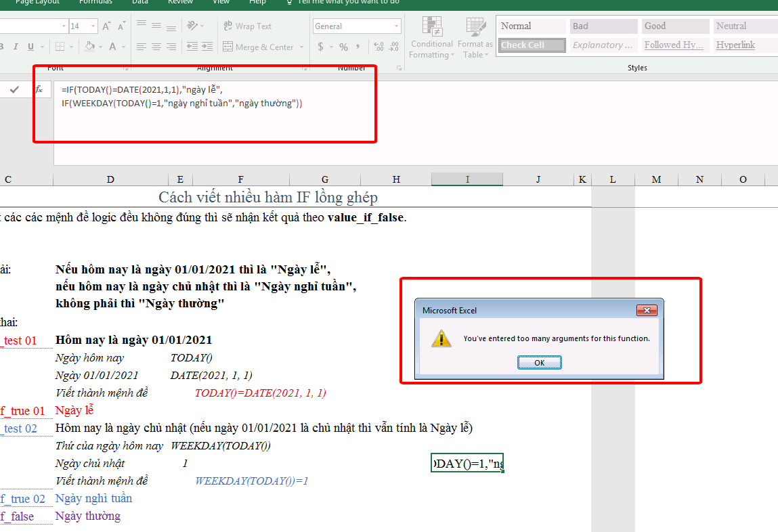Click Merge & Center
Viewport: 778px width, 532px height.
(258, 47)
